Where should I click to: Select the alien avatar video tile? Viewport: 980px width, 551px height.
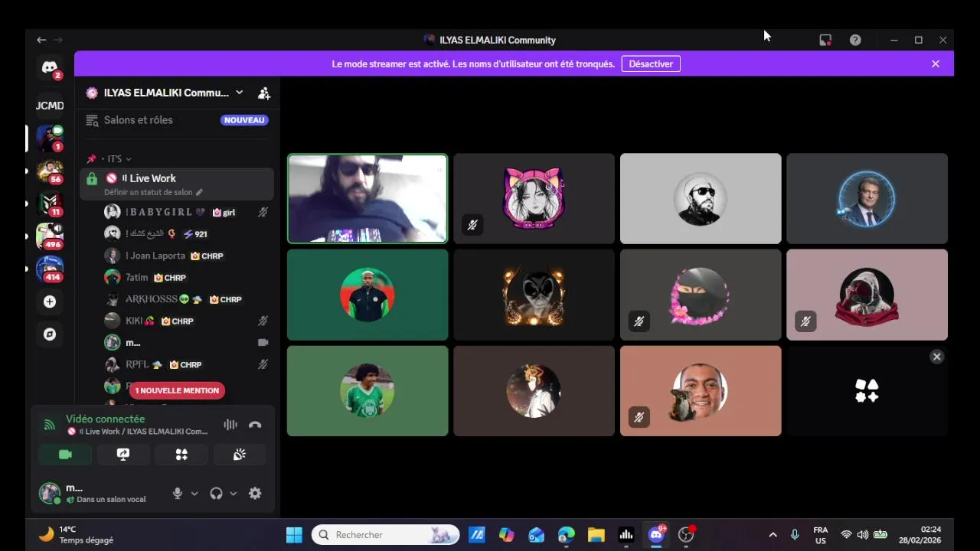(x=534, y=295)
